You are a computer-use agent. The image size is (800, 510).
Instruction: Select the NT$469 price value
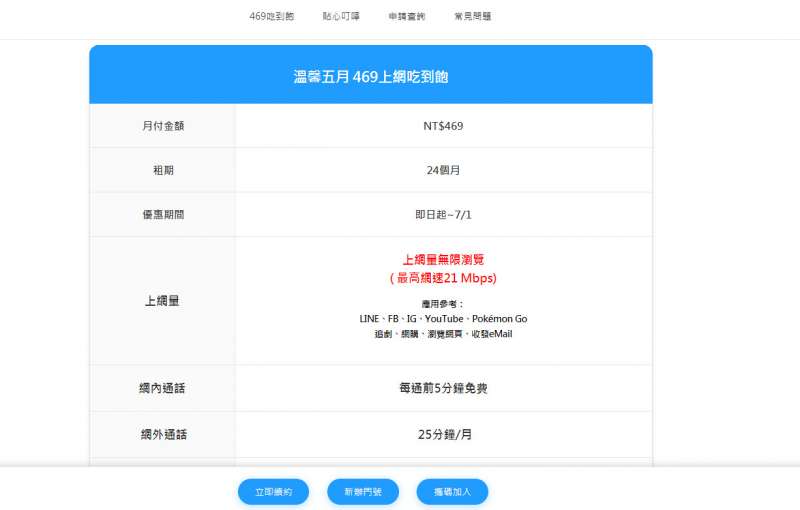tap(443, 126)
